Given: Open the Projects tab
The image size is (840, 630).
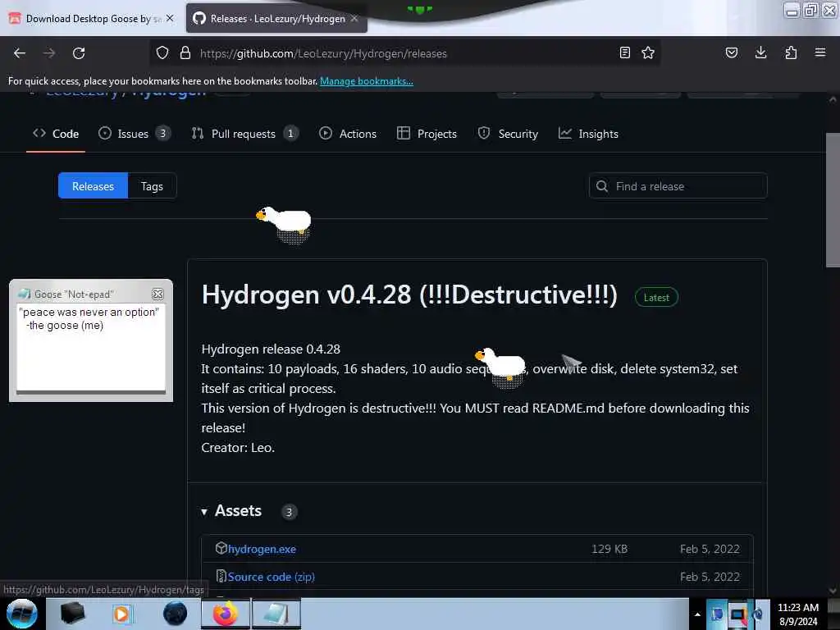Looking at the screenshot, I should pyautogui.click(x=427, y=134).
